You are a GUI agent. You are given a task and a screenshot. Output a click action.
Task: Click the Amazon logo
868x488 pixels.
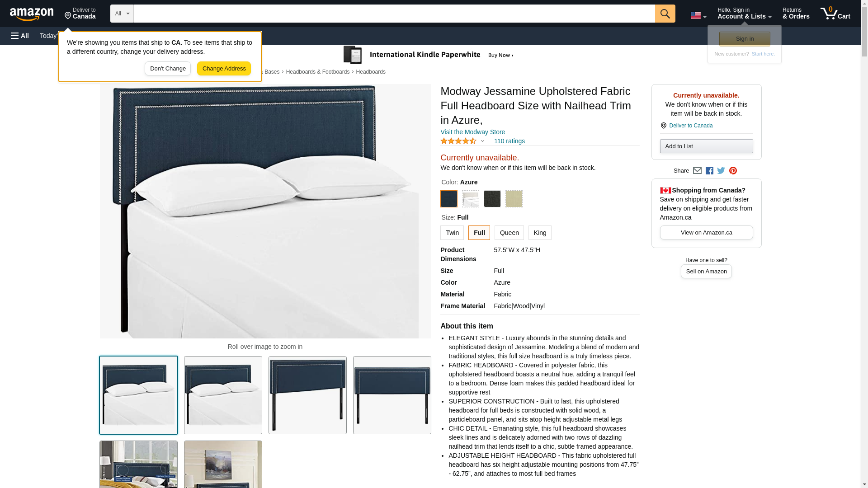pos(32,14)
